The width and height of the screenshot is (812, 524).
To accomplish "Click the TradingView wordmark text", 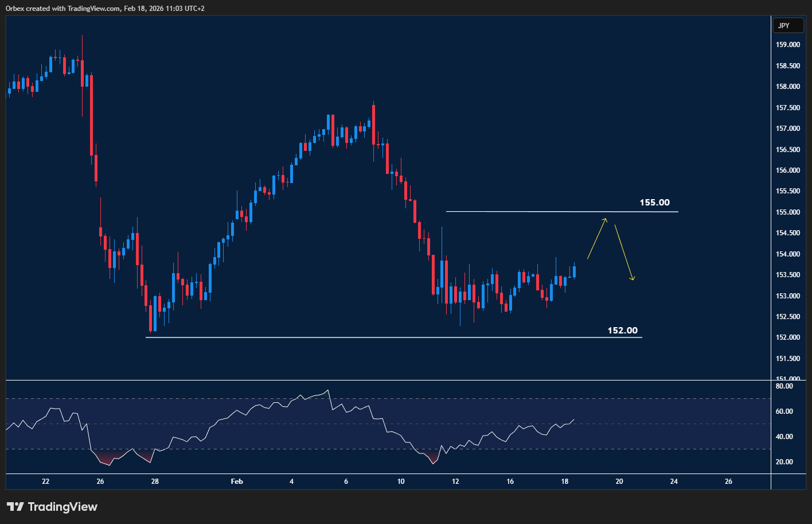I will click(63, 507).
